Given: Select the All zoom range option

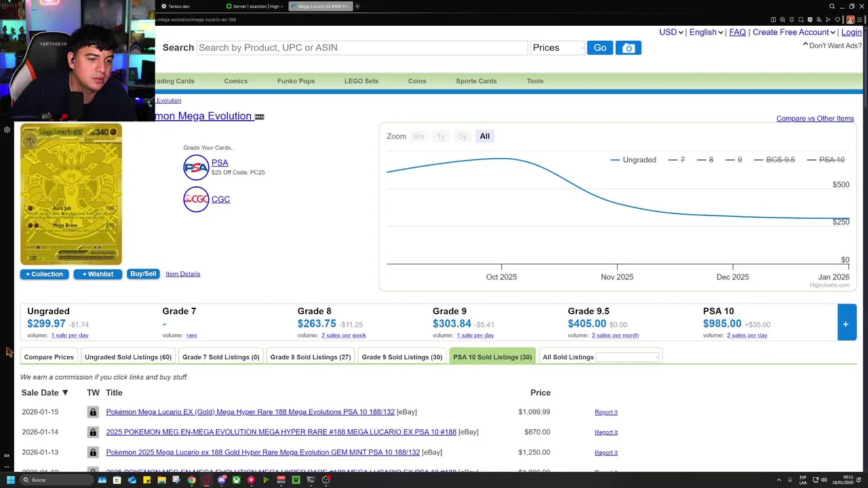Looking at the screenshot, I should (x=484, y=136).
